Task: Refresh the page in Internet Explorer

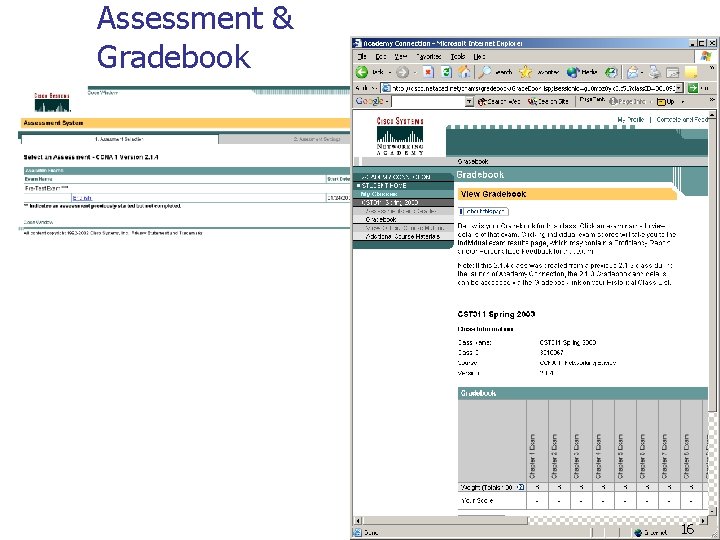Action: (446, 72)
